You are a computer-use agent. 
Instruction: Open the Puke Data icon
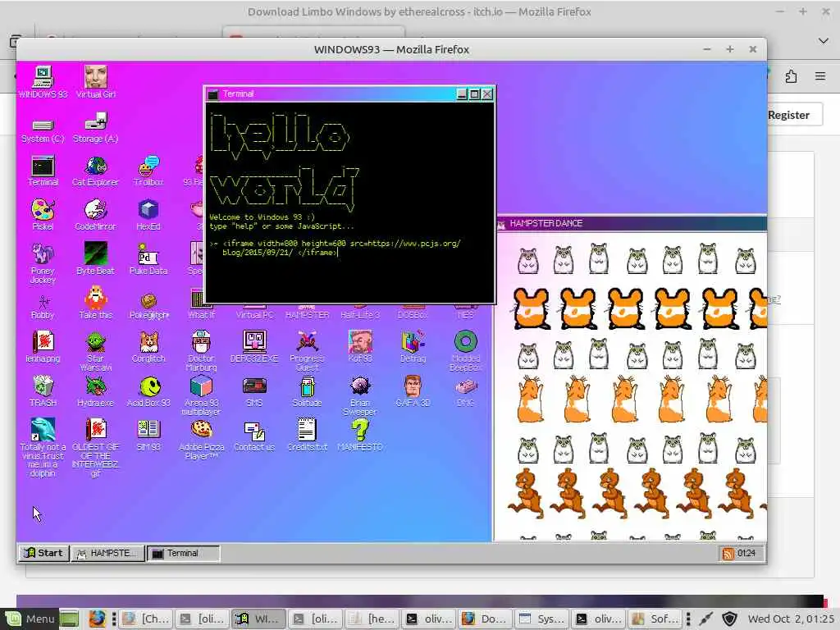(x=148, y=258)
